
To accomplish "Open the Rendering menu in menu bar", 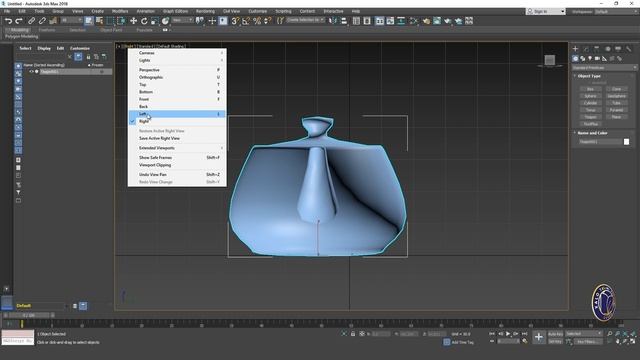I will pyautogui.click(x=205, y=11).
